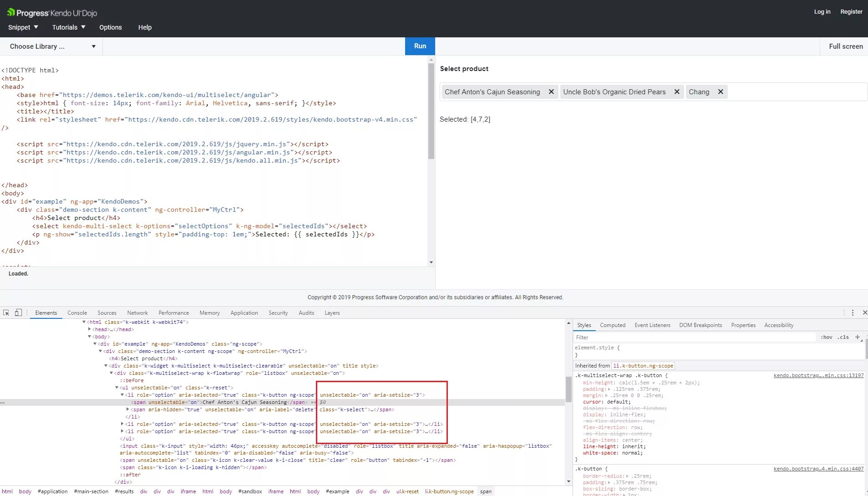Open the Layers tab

332,313
